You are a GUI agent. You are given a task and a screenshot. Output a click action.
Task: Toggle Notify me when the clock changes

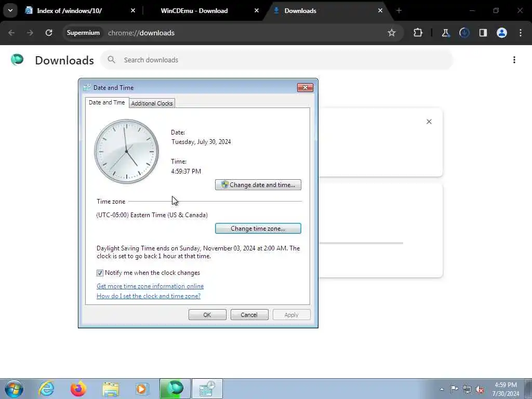[100, 273]
